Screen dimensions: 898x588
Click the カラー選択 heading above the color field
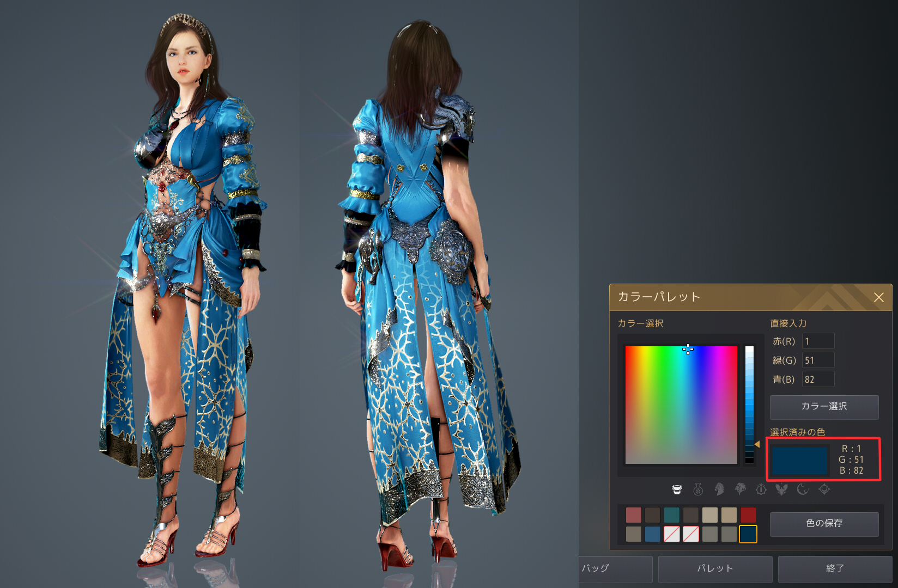[640, 323]
